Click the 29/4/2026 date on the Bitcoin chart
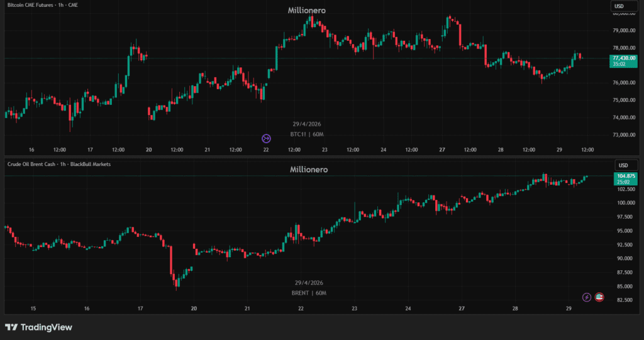The height and width of the screenshot is (340, 644). click(308, 124)
